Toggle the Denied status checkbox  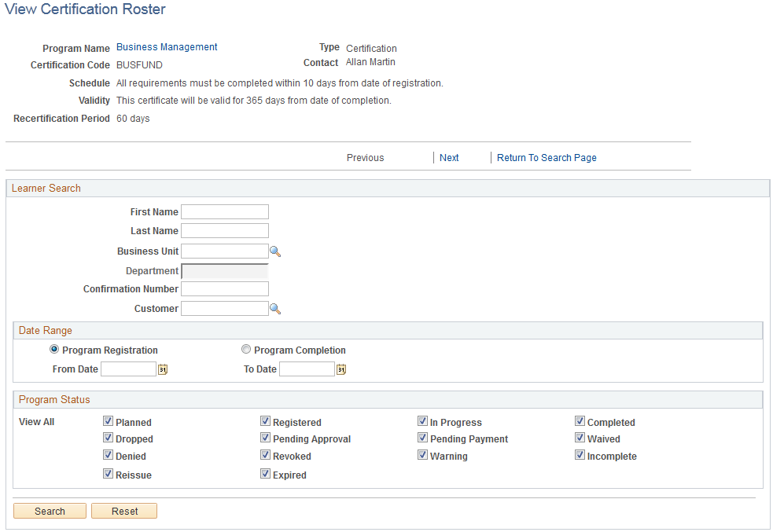pyautogui.click(x=108, y=455)
